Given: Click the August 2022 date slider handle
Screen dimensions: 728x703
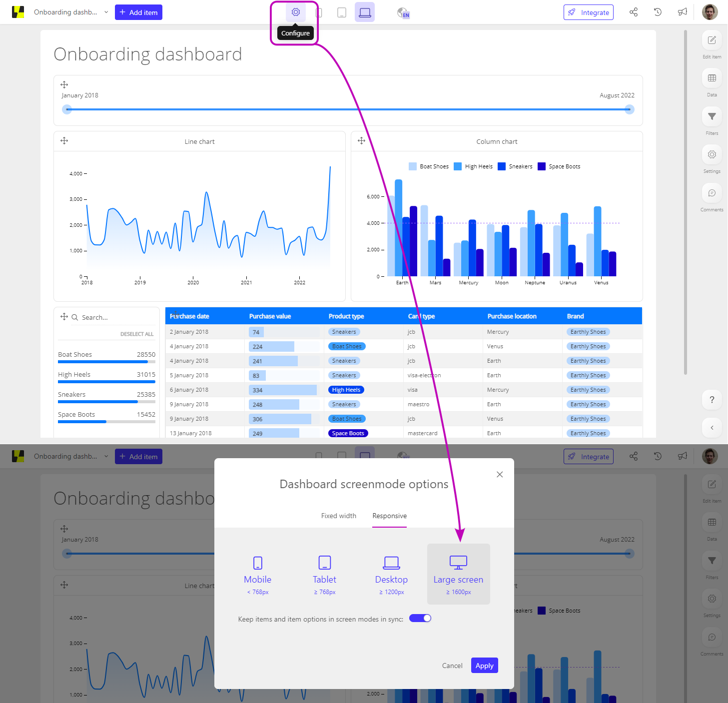Looking at the screenshot, I should click(629, 109).
